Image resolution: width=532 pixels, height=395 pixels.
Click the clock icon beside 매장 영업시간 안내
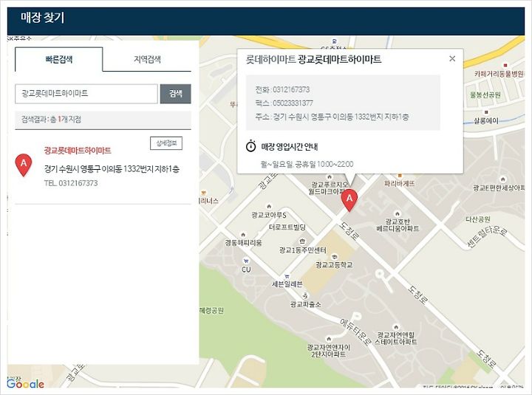pyautogui.click(x=250, y=146)
